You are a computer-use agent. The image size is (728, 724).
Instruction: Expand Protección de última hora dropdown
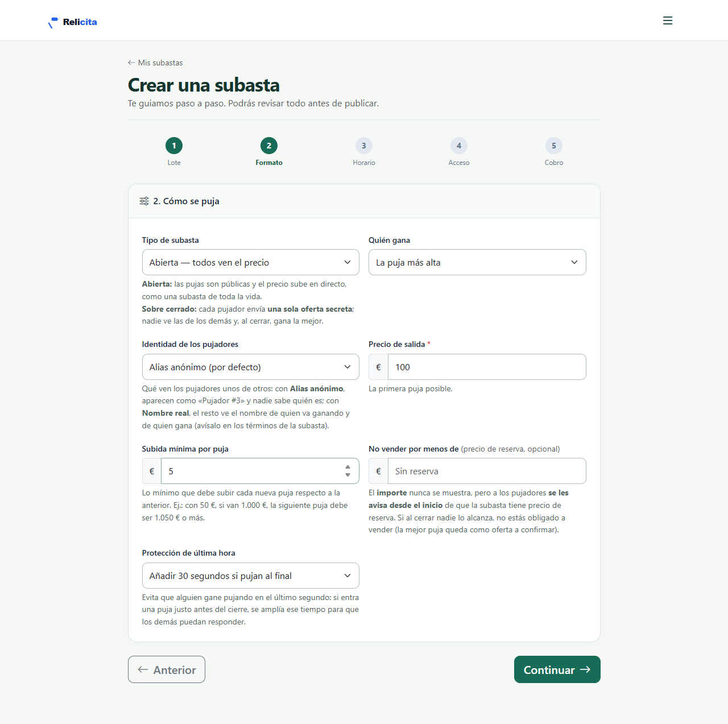(x=251, y=576)
